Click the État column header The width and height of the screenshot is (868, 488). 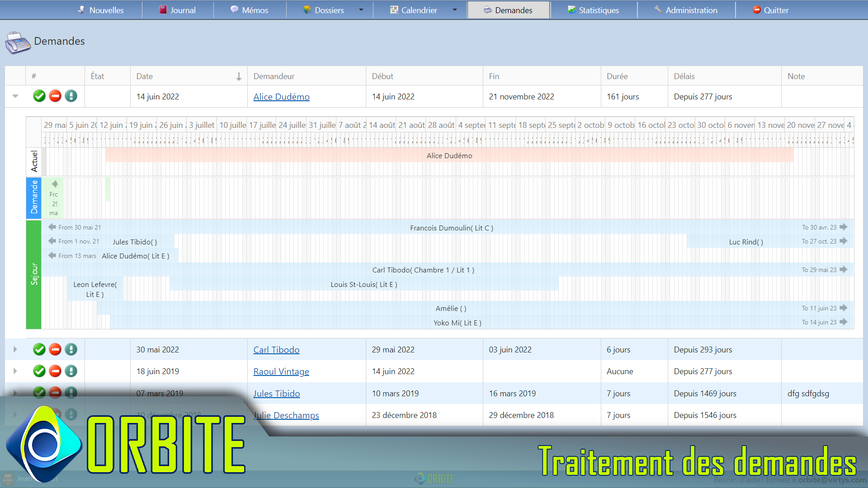click(107, 76)
